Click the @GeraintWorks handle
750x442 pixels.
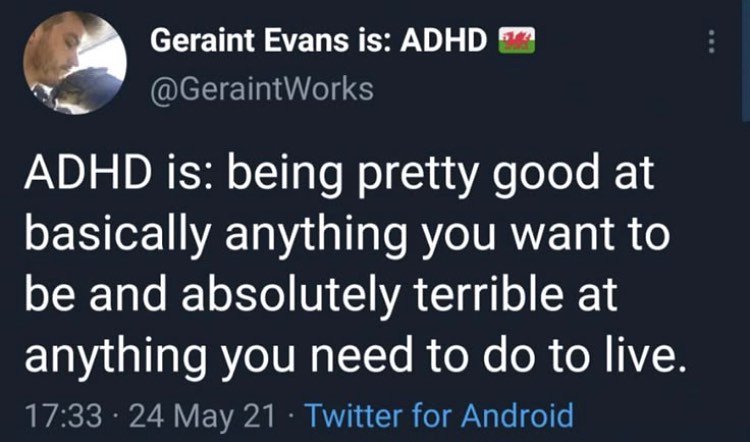coord(261,89)
